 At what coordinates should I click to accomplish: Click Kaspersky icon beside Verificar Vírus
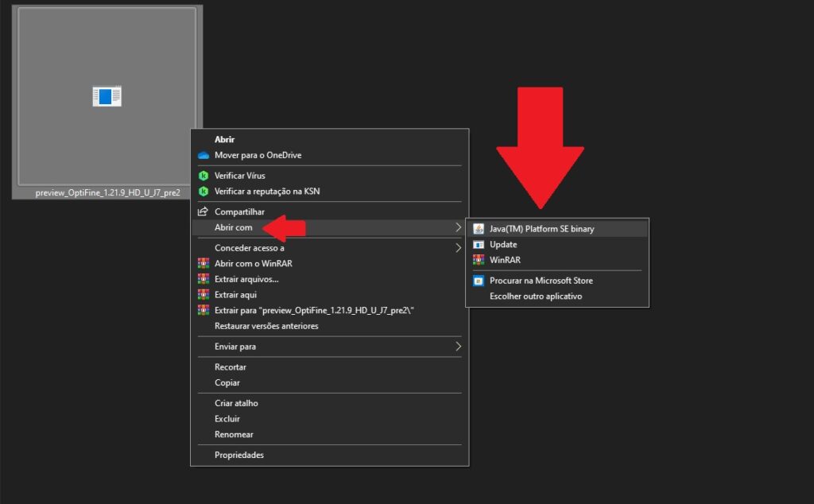[203, 176]
